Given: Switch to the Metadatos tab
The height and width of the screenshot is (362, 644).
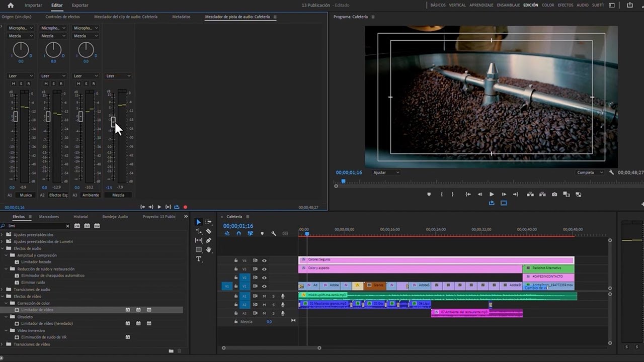Looking at the screenshot, I should click(181, 17).
